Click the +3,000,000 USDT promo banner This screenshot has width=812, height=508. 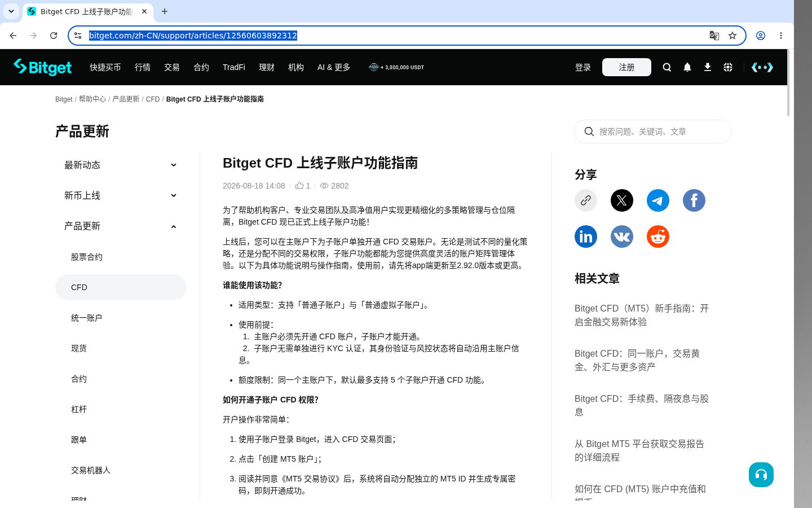[x=396, y=67]
